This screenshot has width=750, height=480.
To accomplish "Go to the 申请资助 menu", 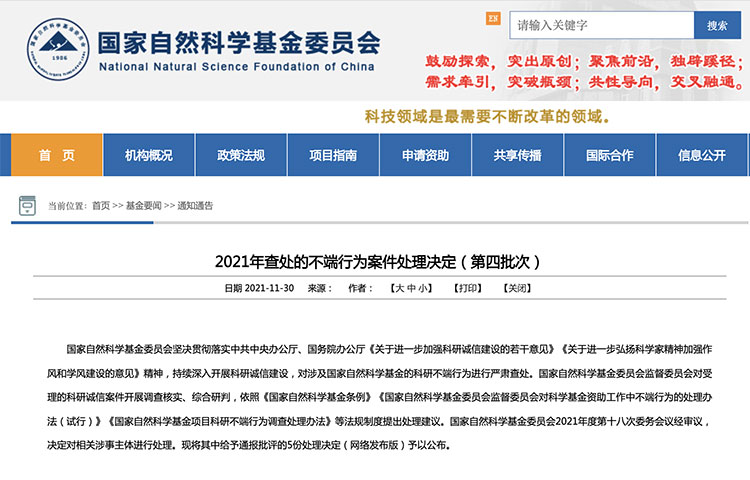I will 425,155.
